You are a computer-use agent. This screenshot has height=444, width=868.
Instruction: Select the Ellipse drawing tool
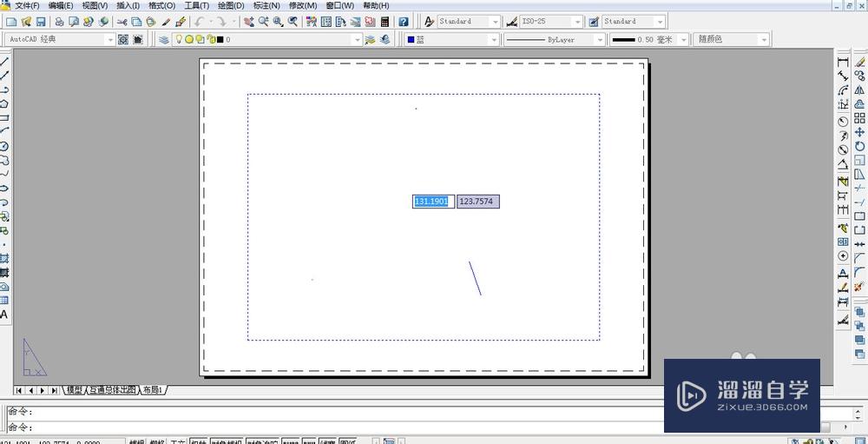tap(3, 189)
